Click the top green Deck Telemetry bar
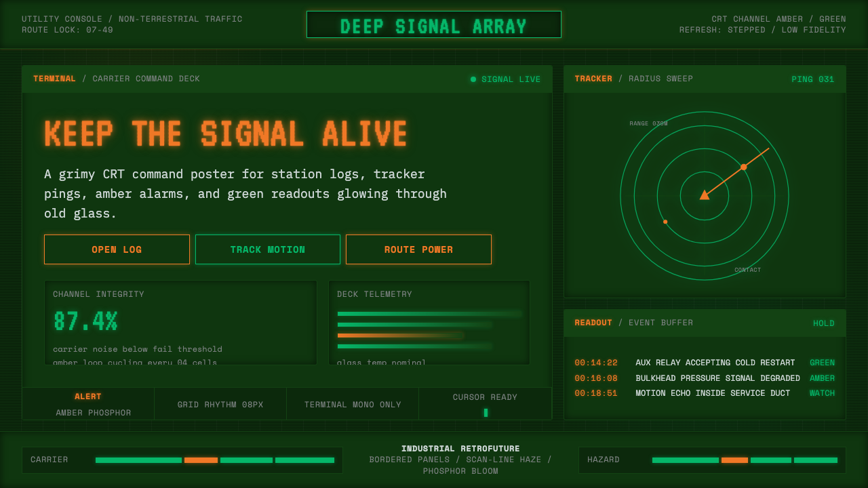The height and width of the screenshot is (488, 868). click(429, 314)
